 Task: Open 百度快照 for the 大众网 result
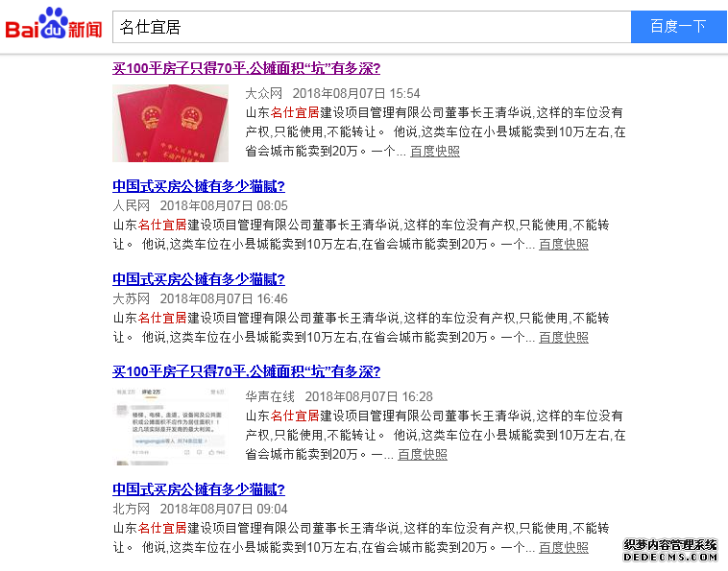pyautogui.click(x=435, y=152)
